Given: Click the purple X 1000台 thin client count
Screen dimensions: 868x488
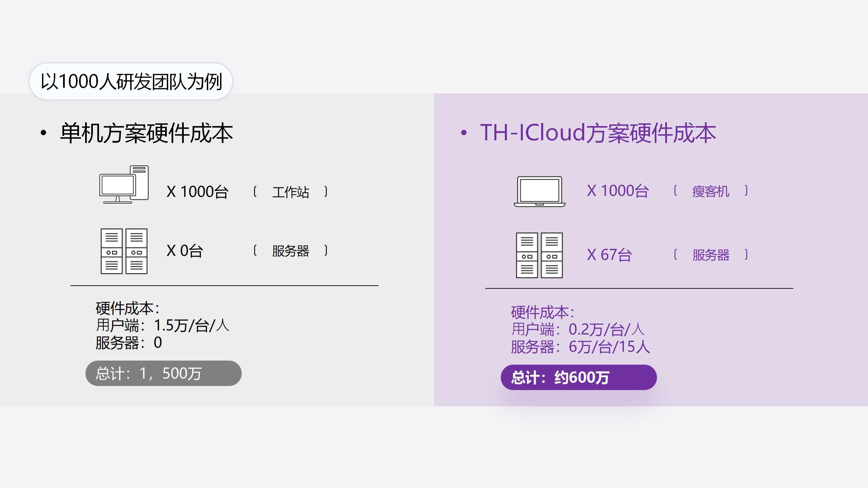Looking at the screenshot, I should pos(618,191).
